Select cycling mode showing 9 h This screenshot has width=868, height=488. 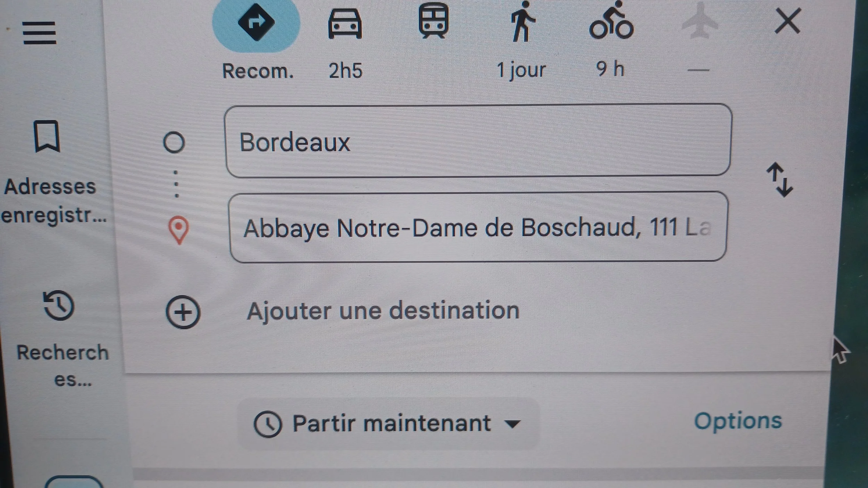coord(611,20)
